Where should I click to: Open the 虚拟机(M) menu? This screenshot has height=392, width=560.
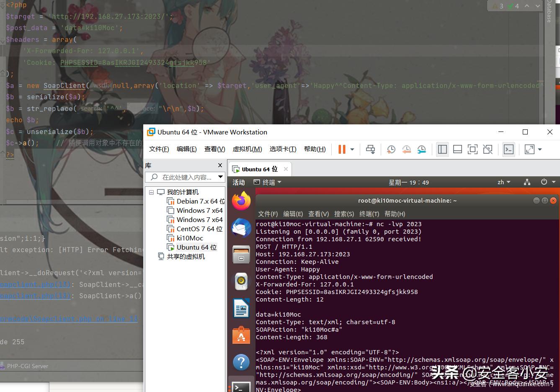[247, 149]
